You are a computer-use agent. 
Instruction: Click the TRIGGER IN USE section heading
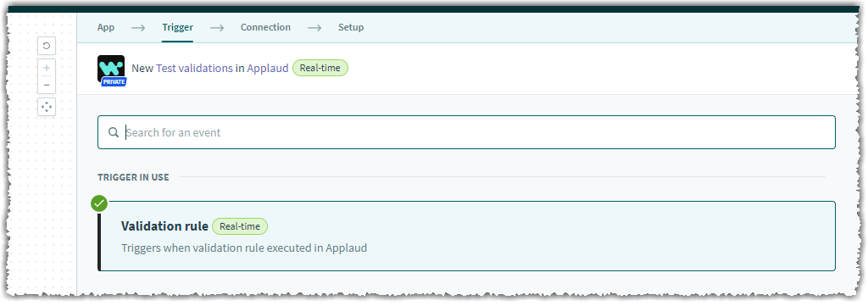pos(133,177)
